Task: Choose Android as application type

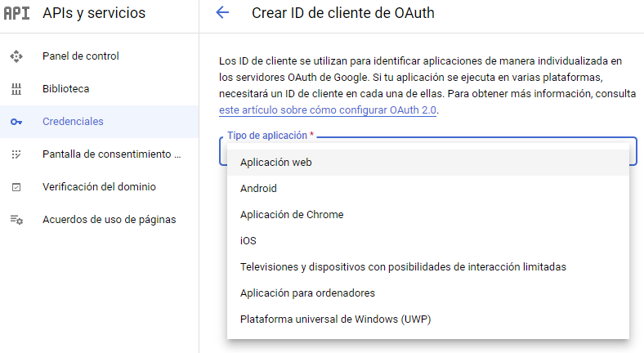Action: (258, 189)
